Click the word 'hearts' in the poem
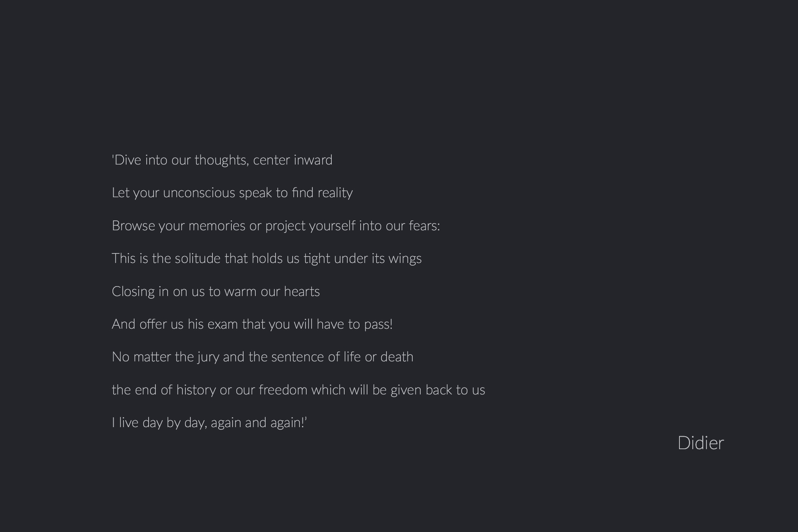 coord(302,291)
